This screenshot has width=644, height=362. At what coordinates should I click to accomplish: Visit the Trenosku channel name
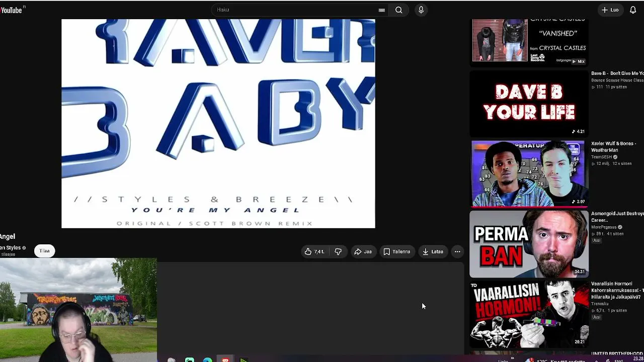point(600,304)
